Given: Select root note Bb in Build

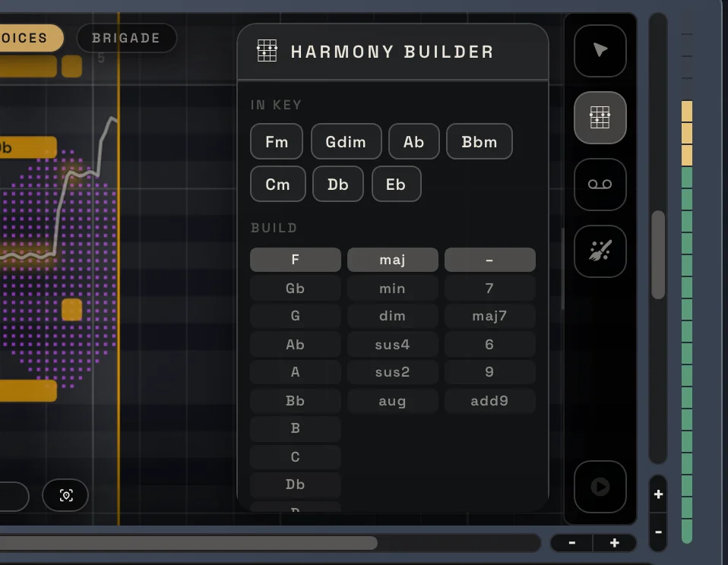Looking at the screenshot, I should (296, 401).
